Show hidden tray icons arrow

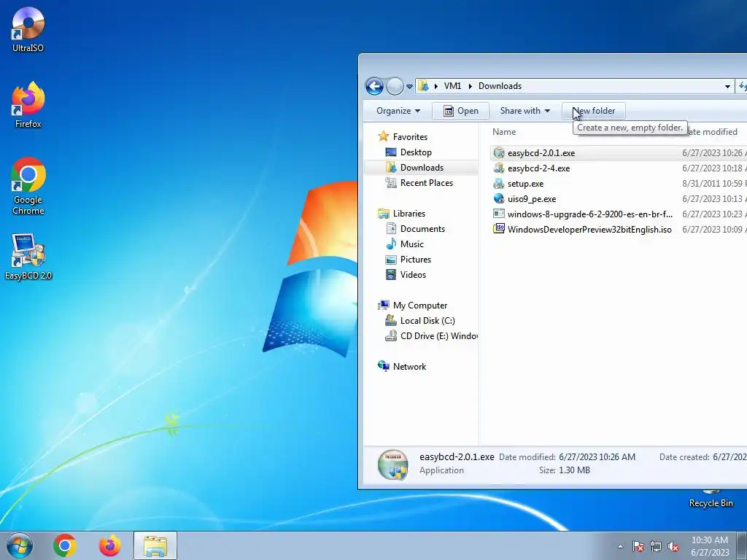(620, 546)
